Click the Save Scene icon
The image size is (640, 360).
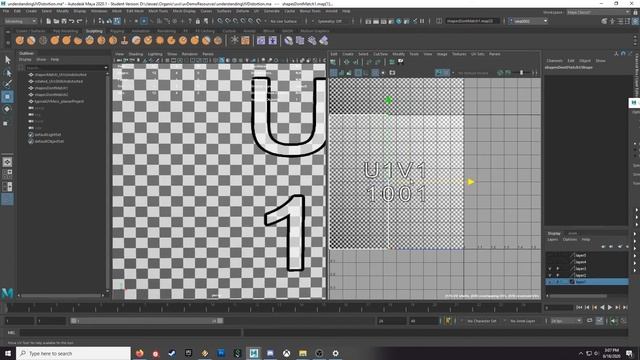pyautogui.click(x=64, y=21)
